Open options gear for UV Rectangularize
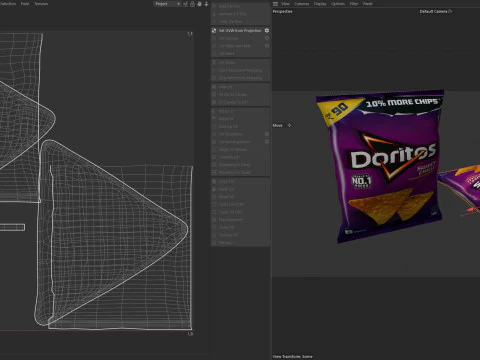The height and width of the screenshot is (360, 480). click(267, 142)
